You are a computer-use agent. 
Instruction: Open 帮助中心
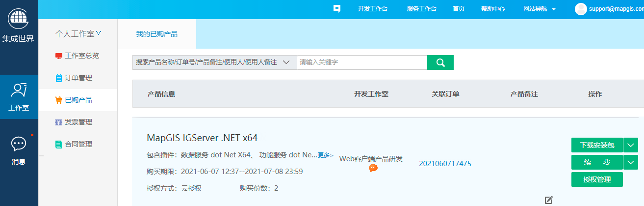pyautogui.click(x=493, y=9)
